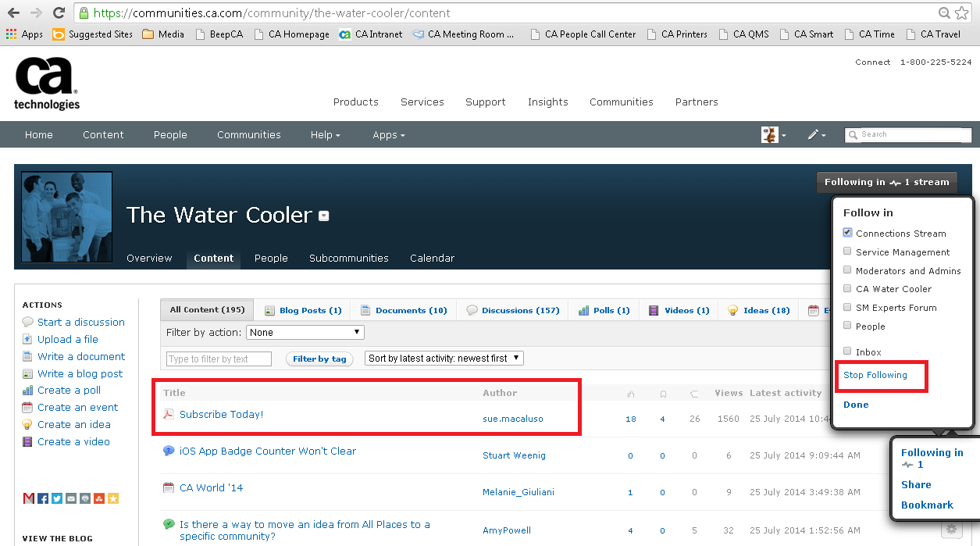Open the Subscribe Today! document link
980x546 pixels.
pos(222,414)
